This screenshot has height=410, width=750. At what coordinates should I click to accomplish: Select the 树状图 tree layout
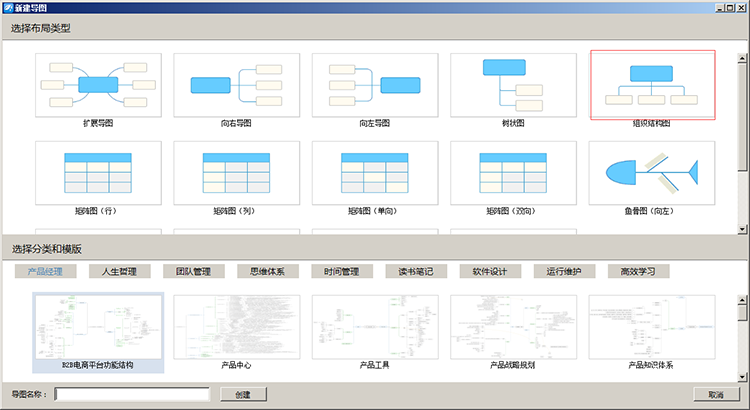512,84
